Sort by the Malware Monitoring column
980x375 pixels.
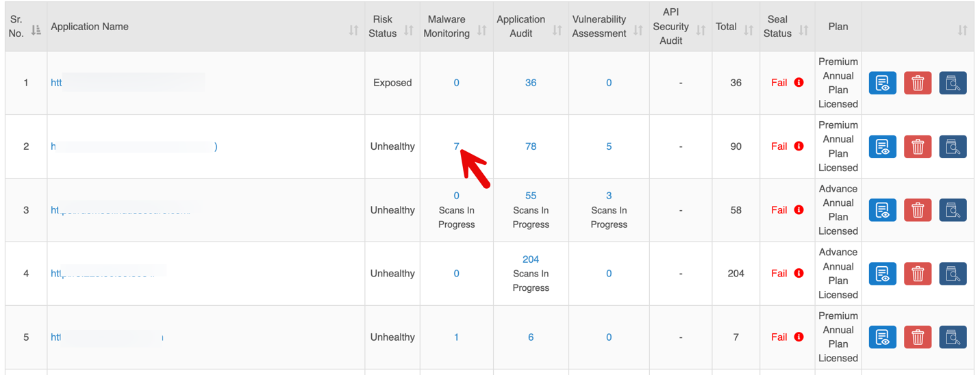[x=482, y=30]
